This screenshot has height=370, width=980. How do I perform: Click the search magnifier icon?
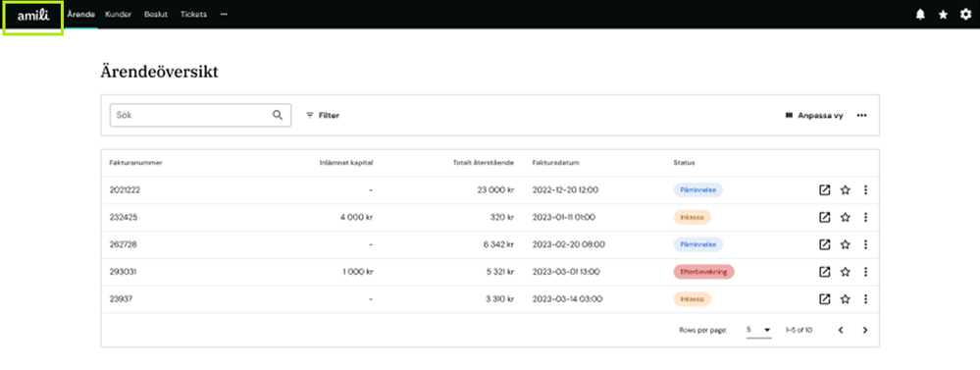[x=278, y=115]
